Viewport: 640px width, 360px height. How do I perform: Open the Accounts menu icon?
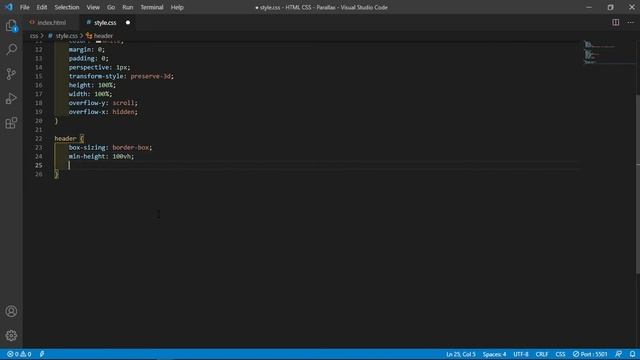pos(11,311)
